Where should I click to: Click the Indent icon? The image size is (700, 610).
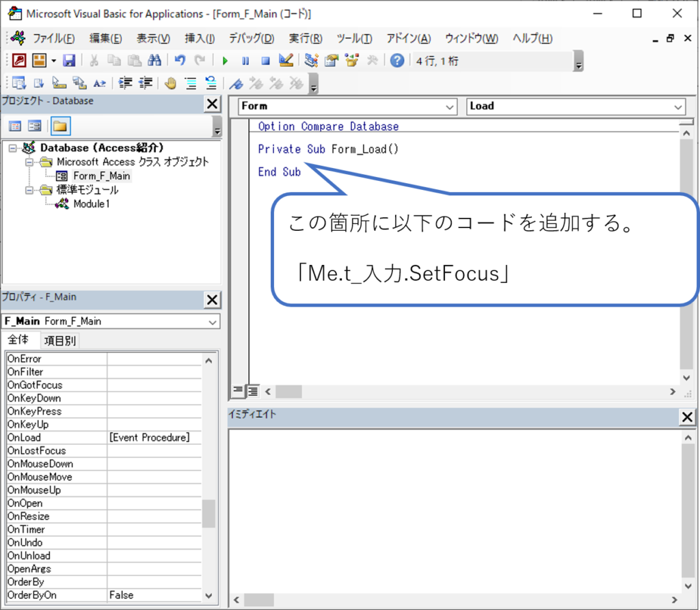126,83
